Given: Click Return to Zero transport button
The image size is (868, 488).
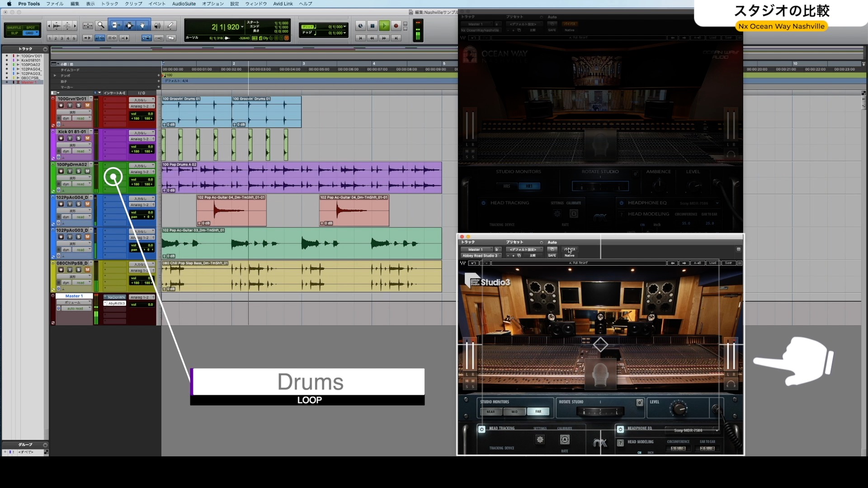Looking at the screenshot, I should click(360, 38).
